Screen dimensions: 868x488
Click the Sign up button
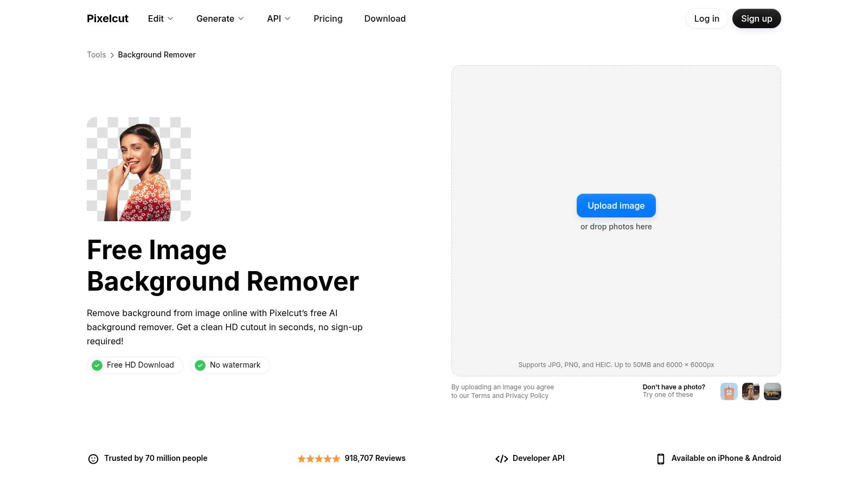756,18
